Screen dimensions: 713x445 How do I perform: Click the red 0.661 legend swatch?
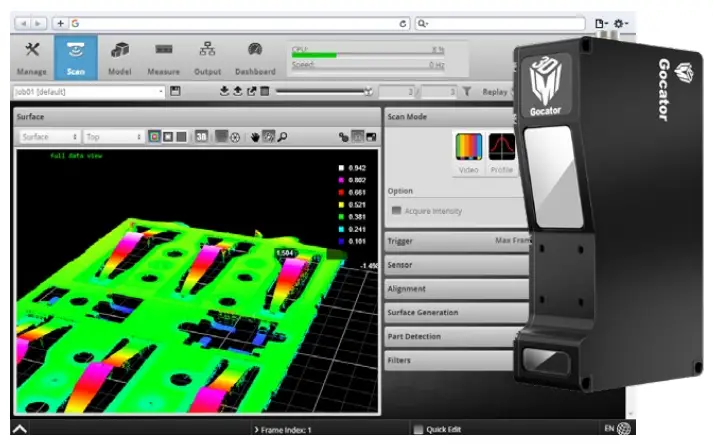tap(341, 192)
